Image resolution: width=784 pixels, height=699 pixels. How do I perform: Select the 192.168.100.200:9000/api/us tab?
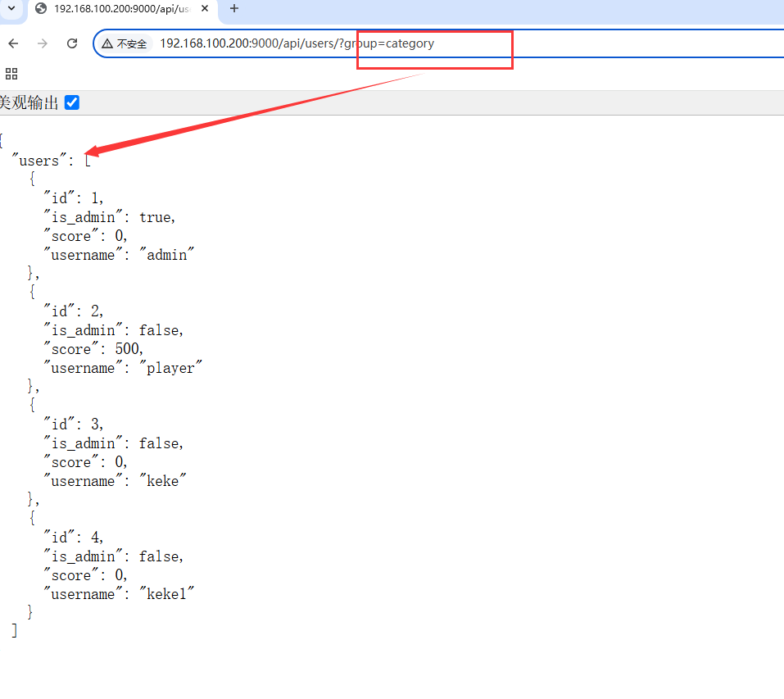tap(123, 9)
